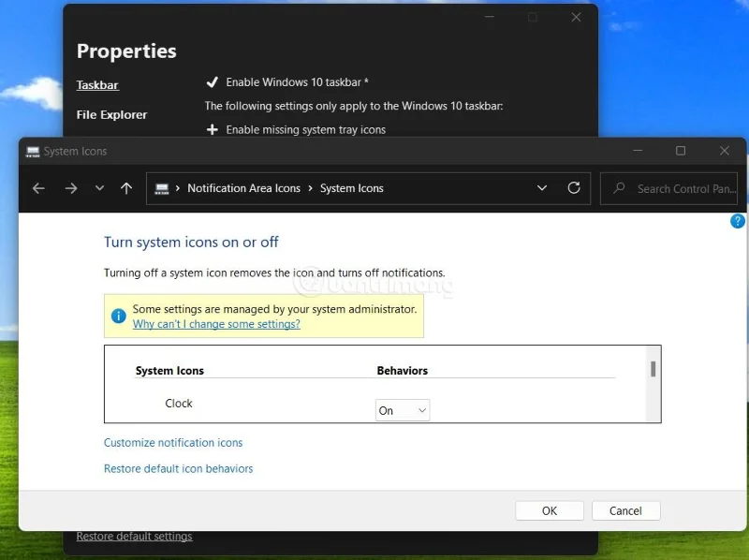This screenshot has height=560, width=749.
Task: Minimize the System Icons window
Action: tap(638, 151)
